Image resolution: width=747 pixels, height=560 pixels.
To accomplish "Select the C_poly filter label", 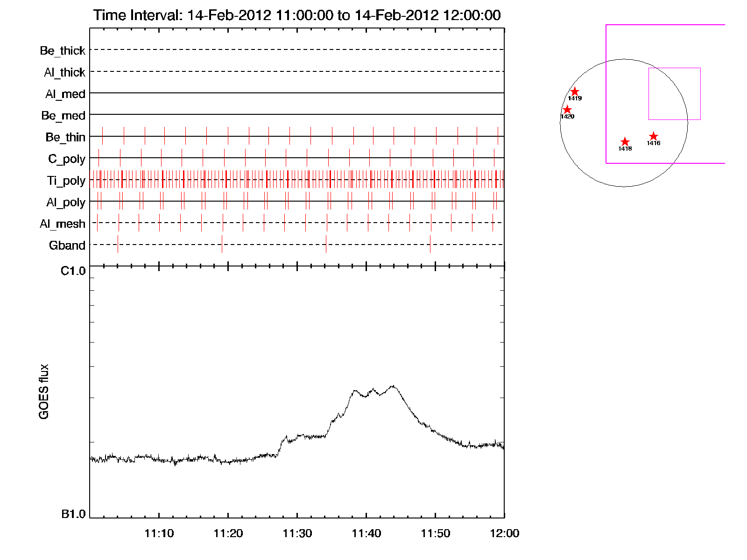I will [67, 159].
